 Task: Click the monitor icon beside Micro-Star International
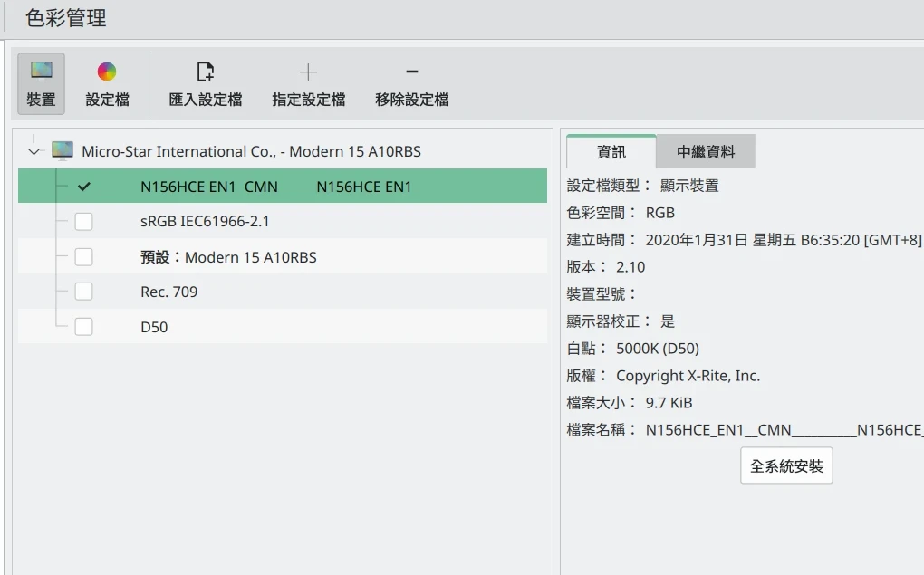point(63,151)
